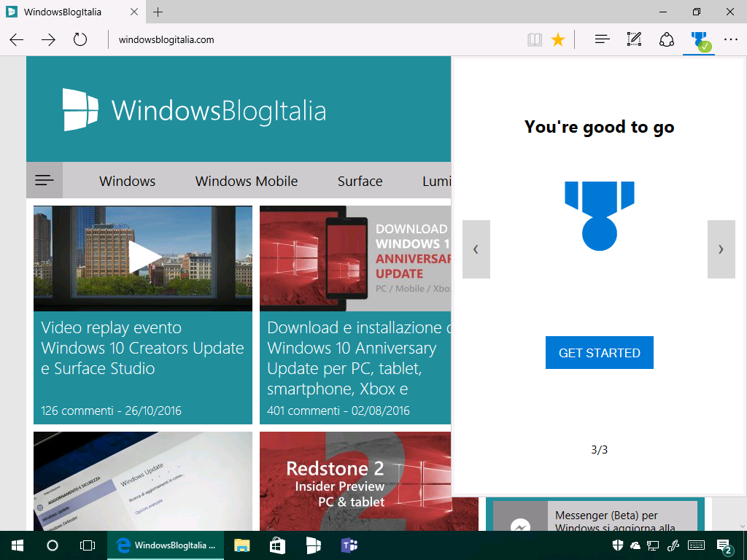Open touch keyboard tray icon
This screenshot has width=747, height=560.
[x=696, y=545]
